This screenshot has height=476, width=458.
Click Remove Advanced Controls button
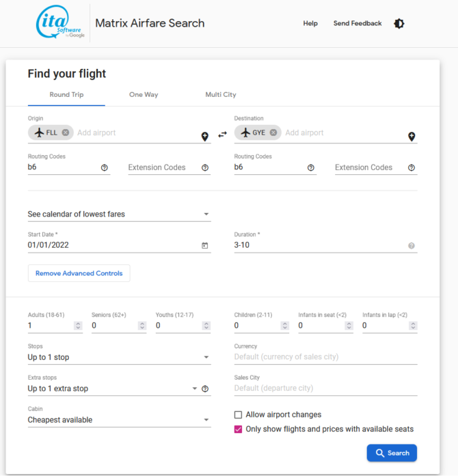pyautogui.click(x=79, y=273)
